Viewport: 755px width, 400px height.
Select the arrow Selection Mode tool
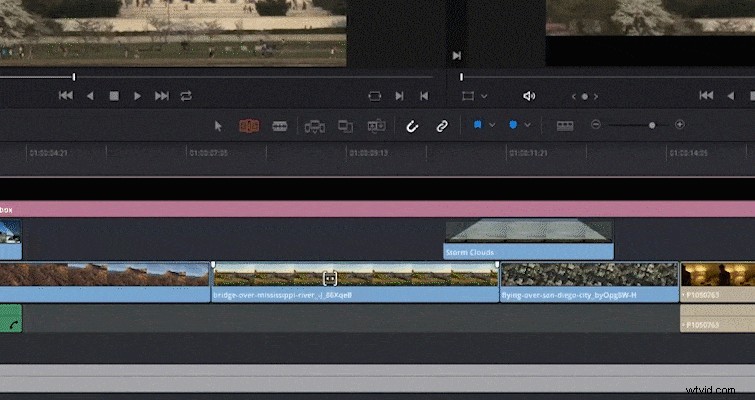coord(218,126)
